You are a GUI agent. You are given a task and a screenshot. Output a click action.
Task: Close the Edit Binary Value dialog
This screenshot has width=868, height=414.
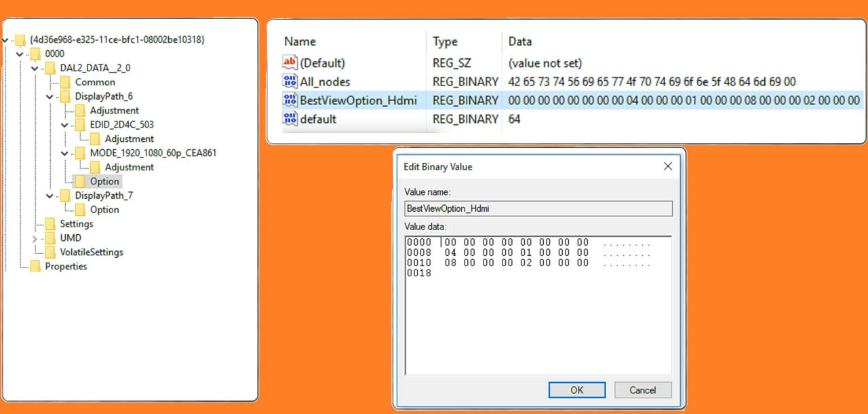pyautogui.click(x=668, y=166)
